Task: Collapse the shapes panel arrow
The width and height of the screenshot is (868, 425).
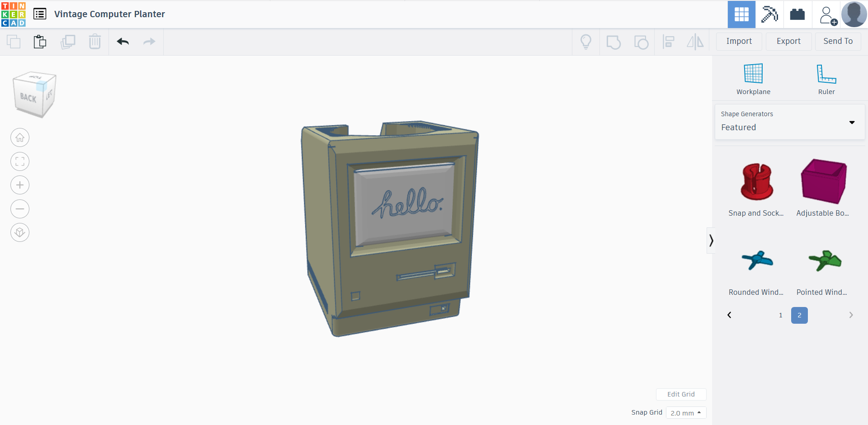Action: click(711, 241)
